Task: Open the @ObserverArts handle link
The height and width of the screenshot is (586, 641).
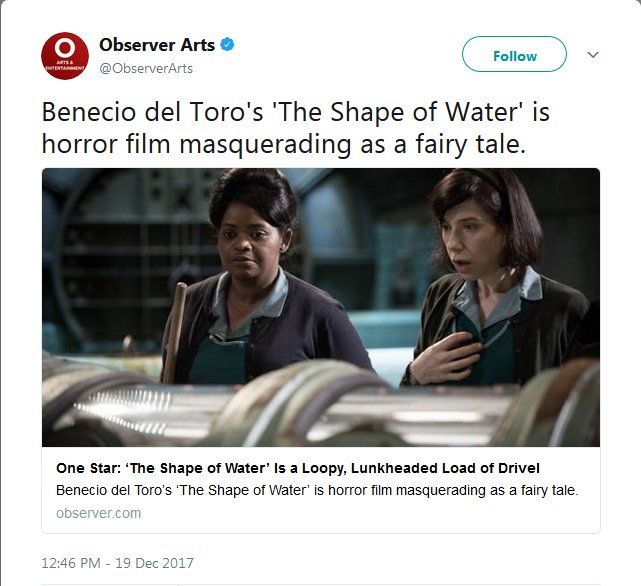Action: 146,68
